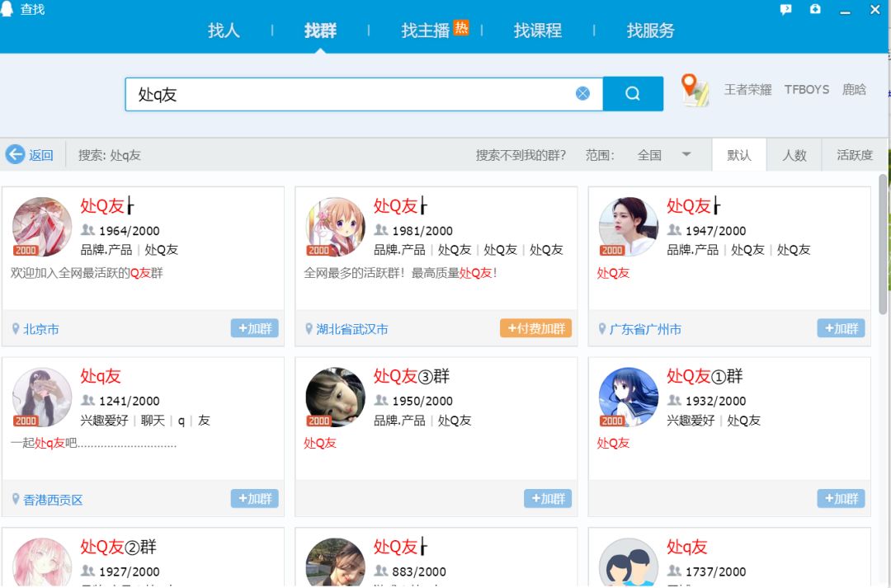The width and height of the screenshot is (891, 588).
Task: Open group title 处Q友②群
Action: 118,547
